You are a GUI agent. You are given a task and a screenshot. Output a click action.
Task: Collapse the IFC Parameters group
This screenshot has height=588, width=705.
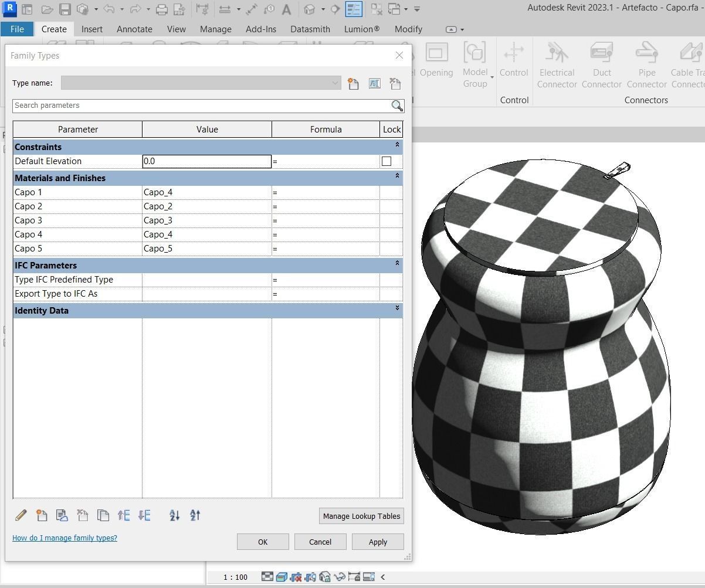click(397, 263)
